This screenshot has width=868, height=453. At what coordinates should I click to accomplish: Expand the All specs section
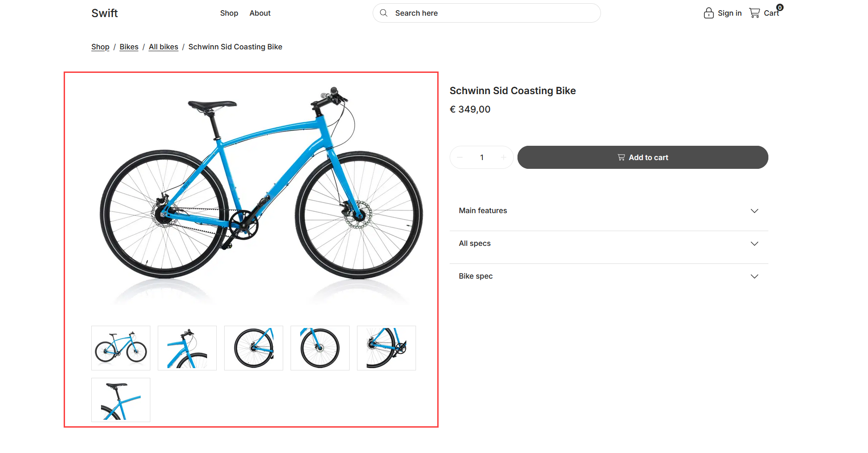[x=608, y=244]
